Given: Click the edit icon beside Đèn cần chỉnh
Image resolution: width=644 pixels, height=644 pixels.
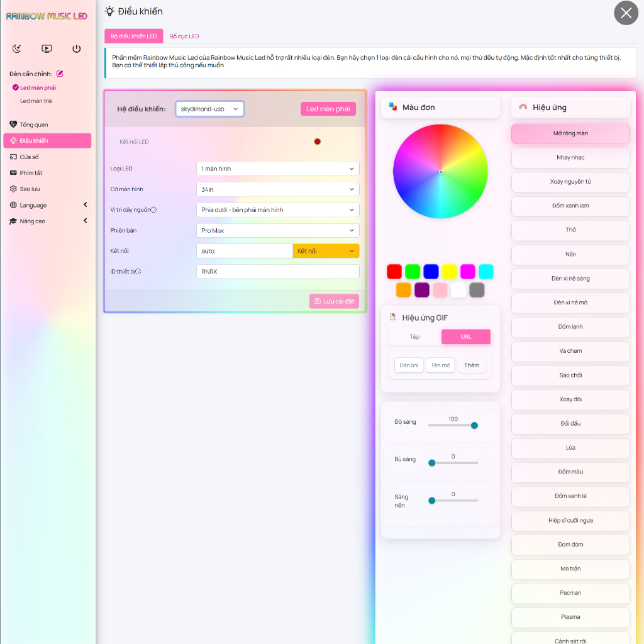Looking at the screenshot, I should pos(60,74).
